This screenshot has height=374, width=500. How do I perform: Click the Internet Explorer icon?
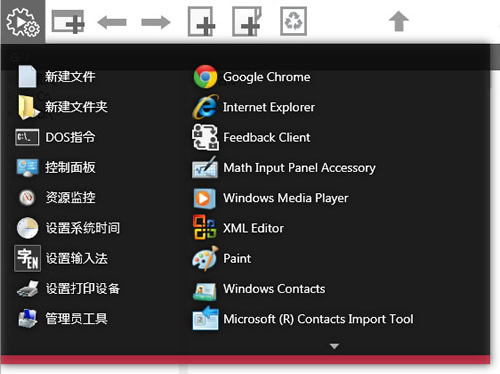(x=205, y=107)
